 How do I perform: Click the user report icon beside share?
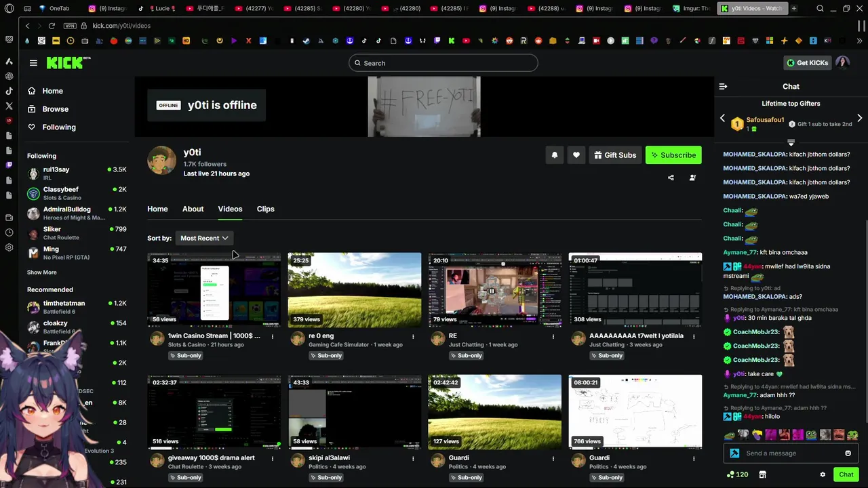tap(692, 178)
